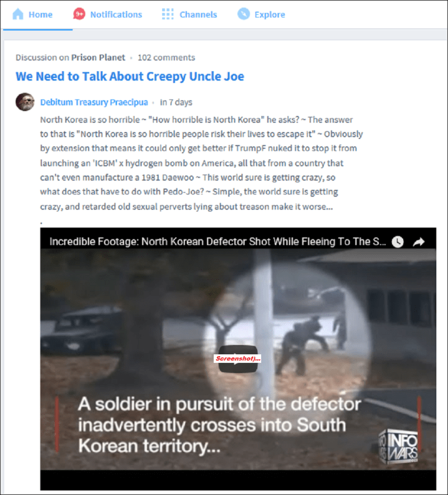Click the Channels grid icon
Viewport: 448px width, 495px height.
pyautogui.click(x=168, y=14)
